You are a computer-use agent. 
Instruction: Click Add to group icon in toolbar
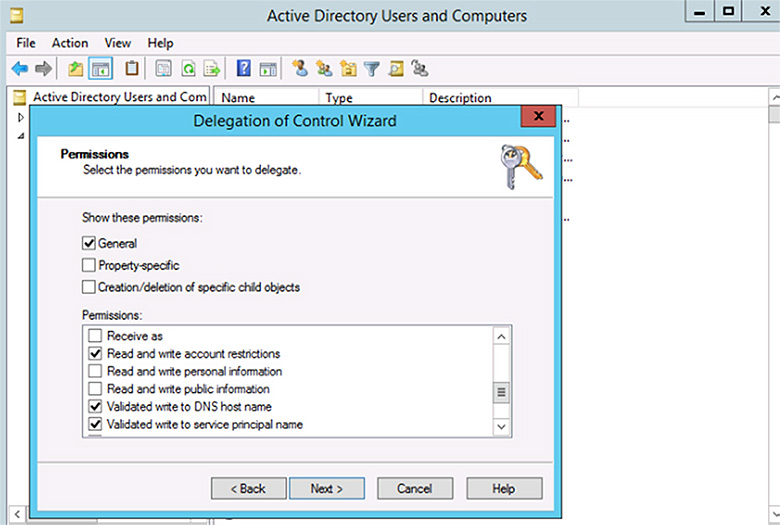tap(420, 69)
